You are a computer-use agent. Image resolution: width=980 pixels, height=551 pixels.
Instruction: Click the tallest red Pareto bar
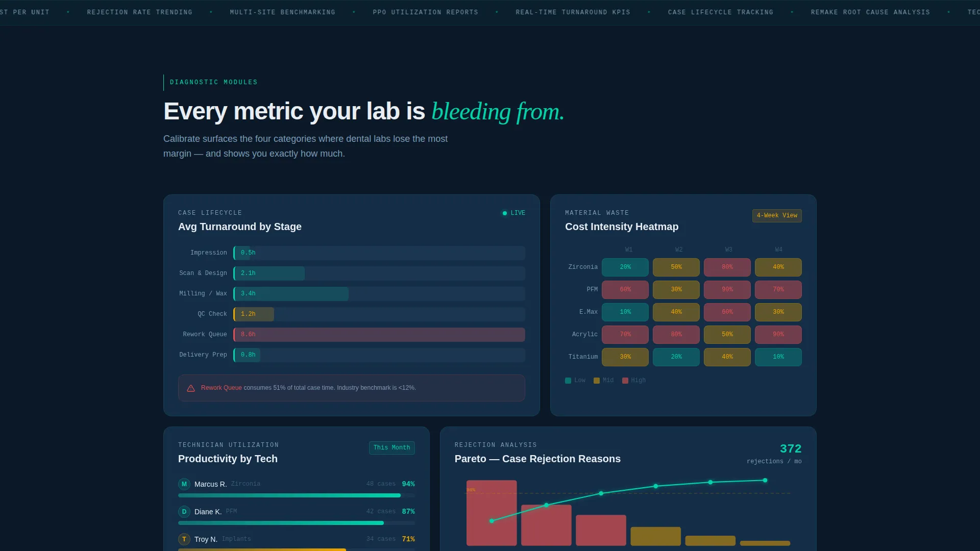pos(492,513)
